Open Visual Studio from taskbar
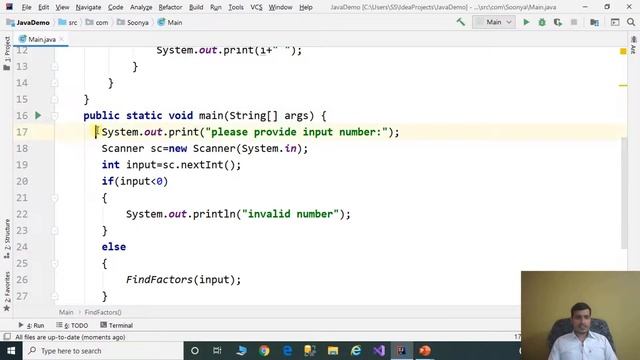640x360 pixels. [379, 351]
